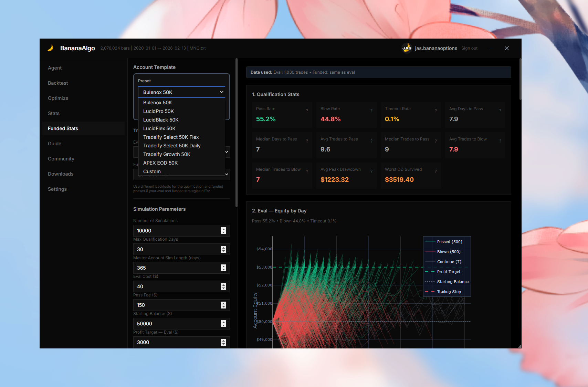Screen dimensions: 588x387
Task: Click the Sign out link
Action: (x=469, y=48)
